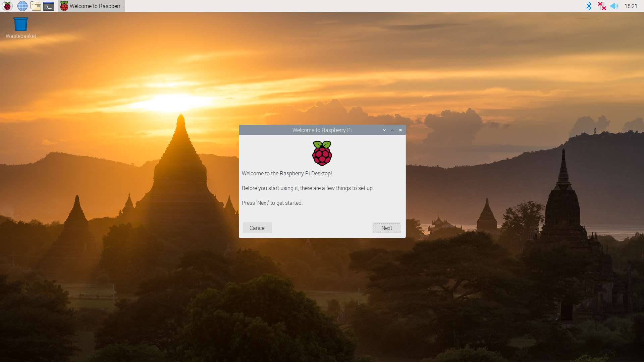This screenshot has width=644, height=362.
Task: Click the close button on dialog
Action: [400, 129]
